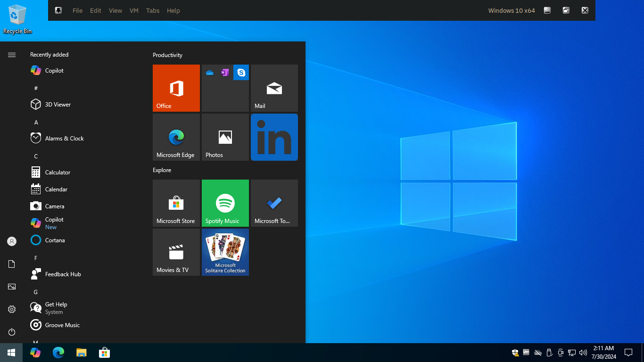The image size is (644, 362).
Task: Open VM menu in toolbar
Action: pyautogui.click(x=134, y=10)
